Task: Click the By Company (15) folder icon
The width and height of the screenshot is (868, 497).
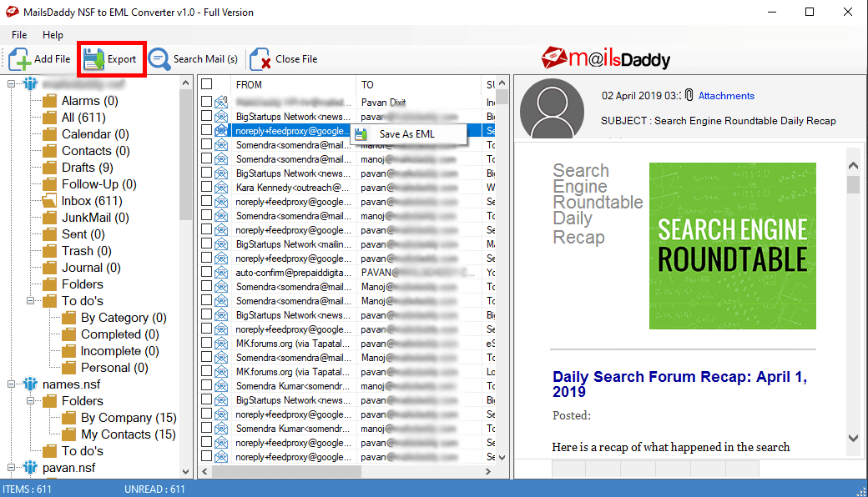Action: pyautogui.click(x=69, y=418)
